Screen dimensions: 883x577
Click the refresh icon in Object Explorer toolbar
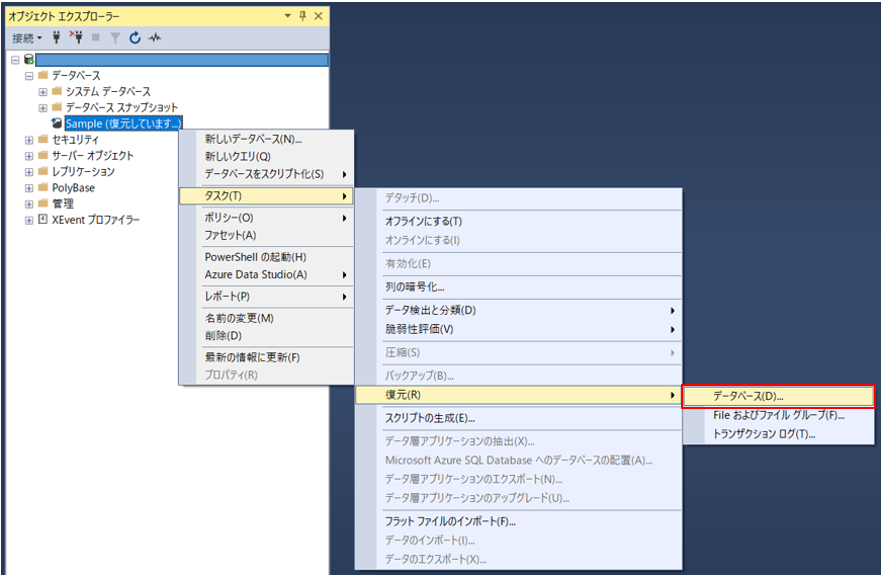pyautogui.click(x=135, y=38)
